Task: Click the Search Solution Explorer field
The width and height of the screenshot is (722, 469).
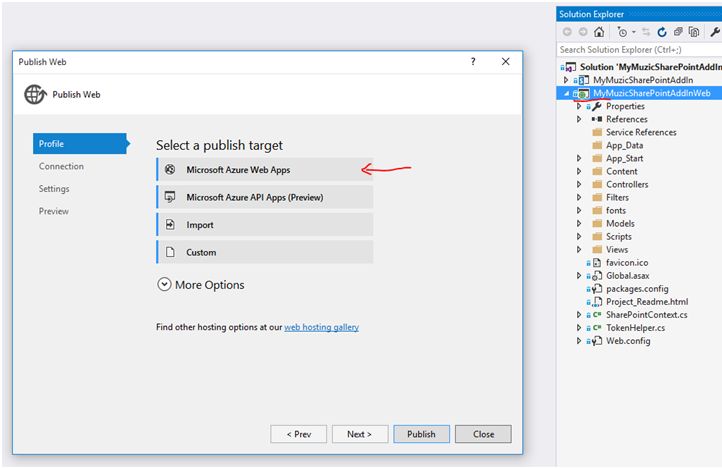Action: coord(638,49)
